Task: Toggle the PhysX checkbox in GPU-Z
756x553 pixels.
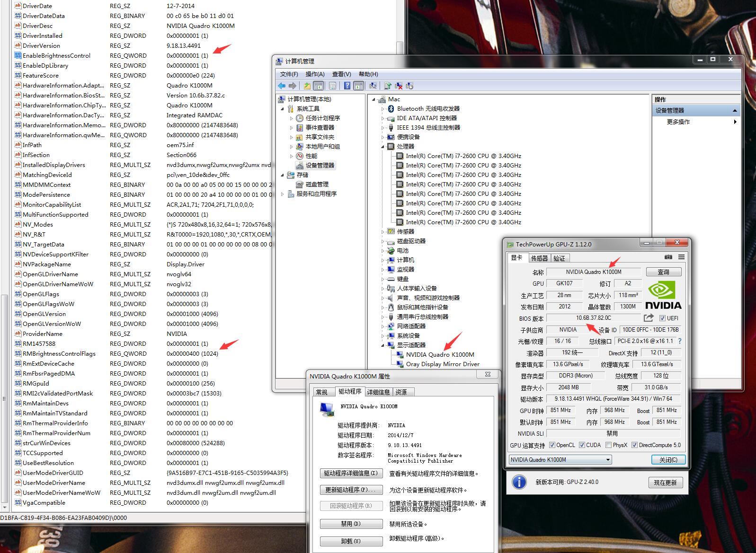Action: click(x=608, y=445)
